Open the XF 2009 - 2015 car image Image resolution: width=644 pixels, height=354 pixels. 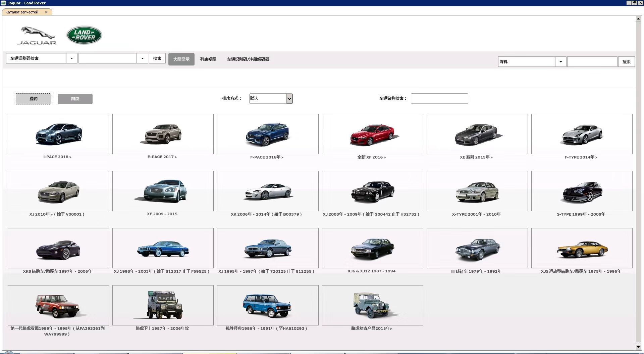coord(163,191)
